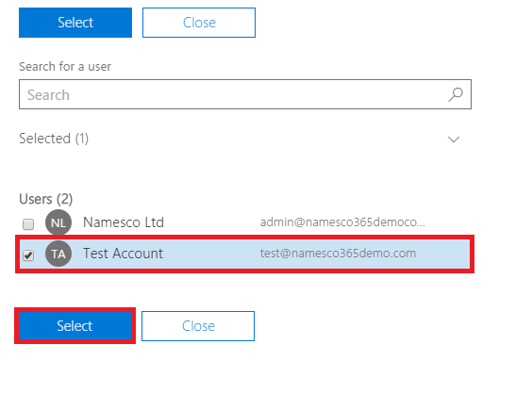Dismiss with the Close button below user list
The height and width of the screenshot is (394, 532).
(x=198, y=326)
